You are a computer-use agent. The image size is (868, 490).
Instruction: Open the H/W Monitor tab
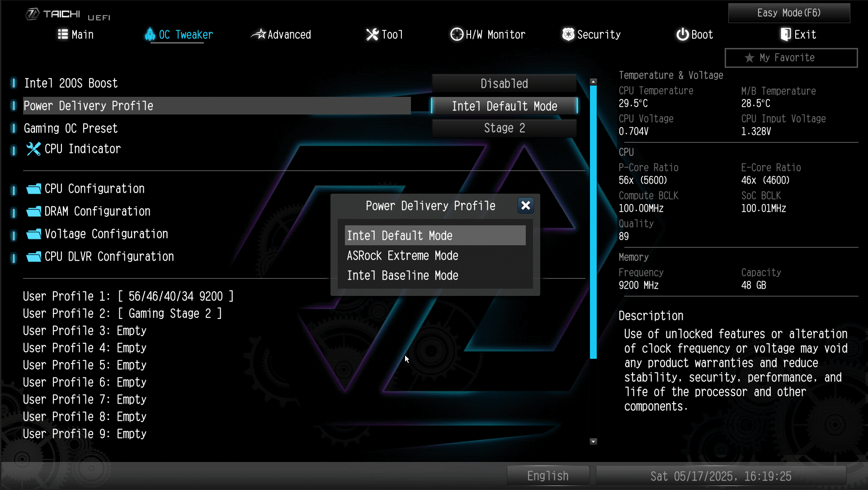tap(488, 34)
